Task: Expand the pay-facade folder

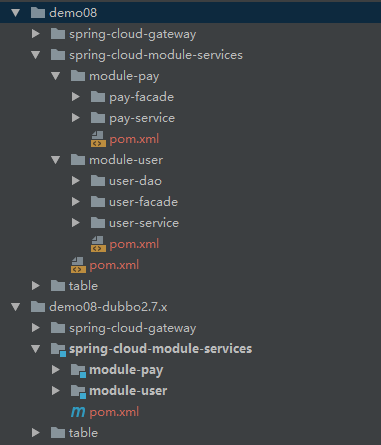Action: (x=76, y=97)
